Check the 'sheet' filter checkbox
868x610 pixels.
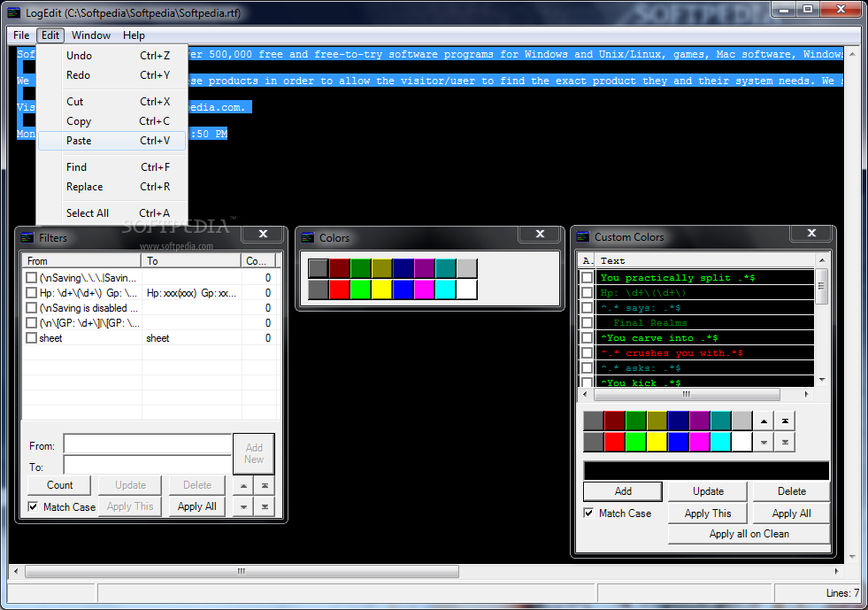coord(32,338)
